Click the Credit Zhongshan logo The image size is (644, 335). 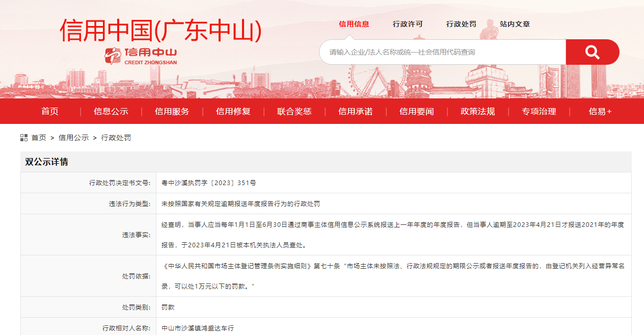[141, 56]
